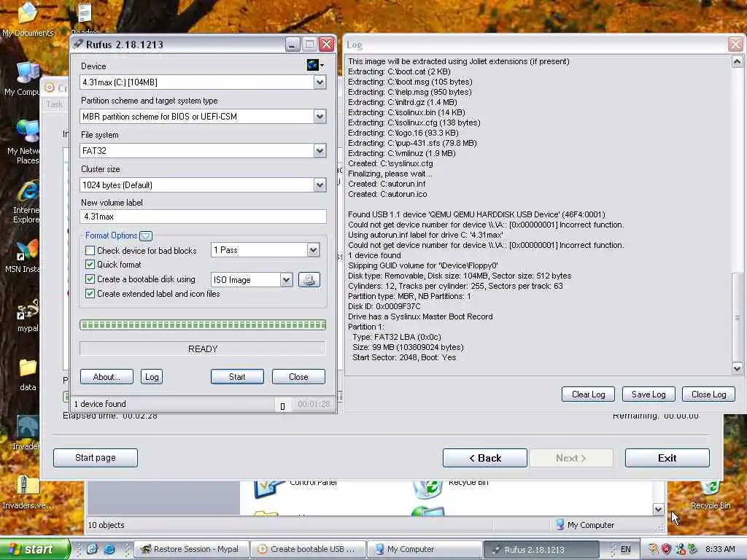
Task: Switch to Restore Session - Mypal taskbar item
Action: [191, 549]
